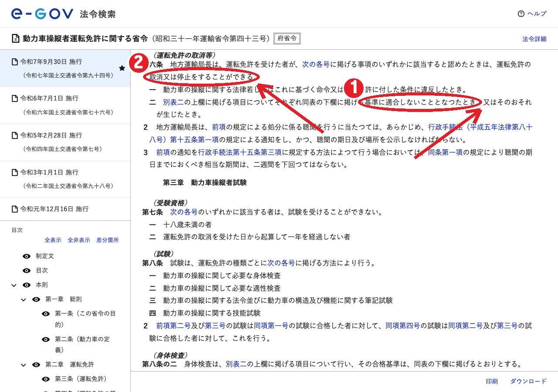
Task: Click 全表示 to show all
Action: (x=53, y=240)
